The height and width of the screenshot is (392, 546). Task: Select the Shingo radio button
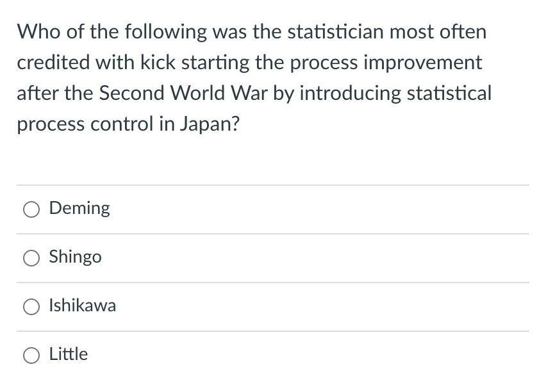tap(31, 257)
